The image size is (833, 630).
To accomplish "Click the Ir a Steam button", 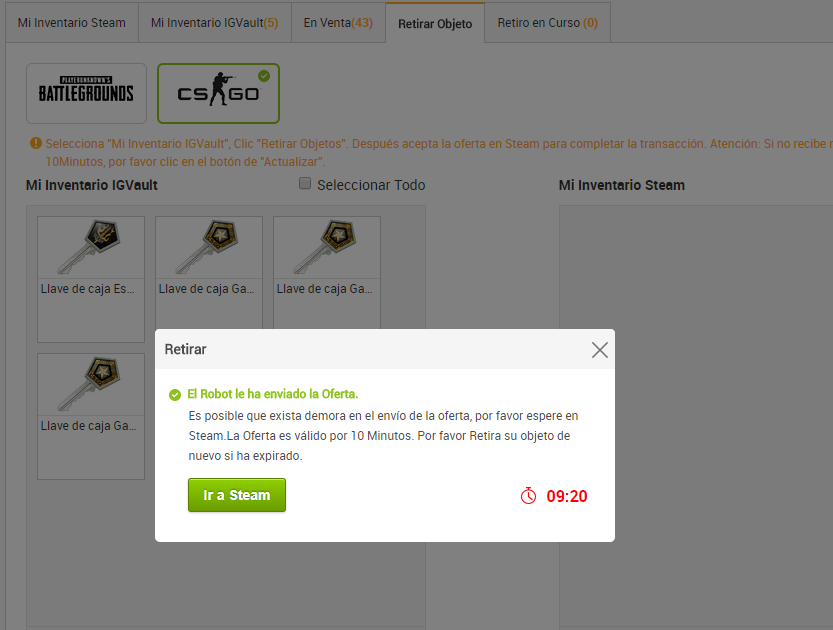I will tap(237, 495).
